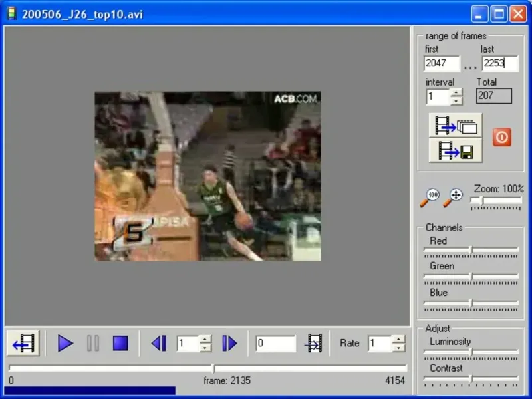Click the play button
The height and width of the screenshot is (399, 532).
click(x=65, y=343)
